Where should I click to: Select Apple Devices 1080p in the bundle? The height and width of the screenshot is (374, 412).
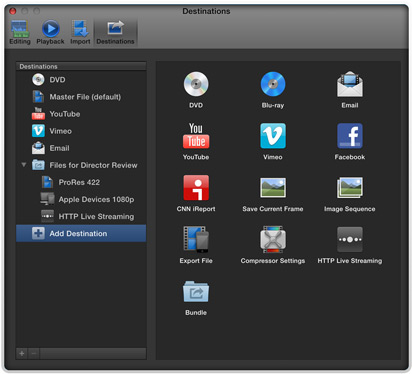81,199
